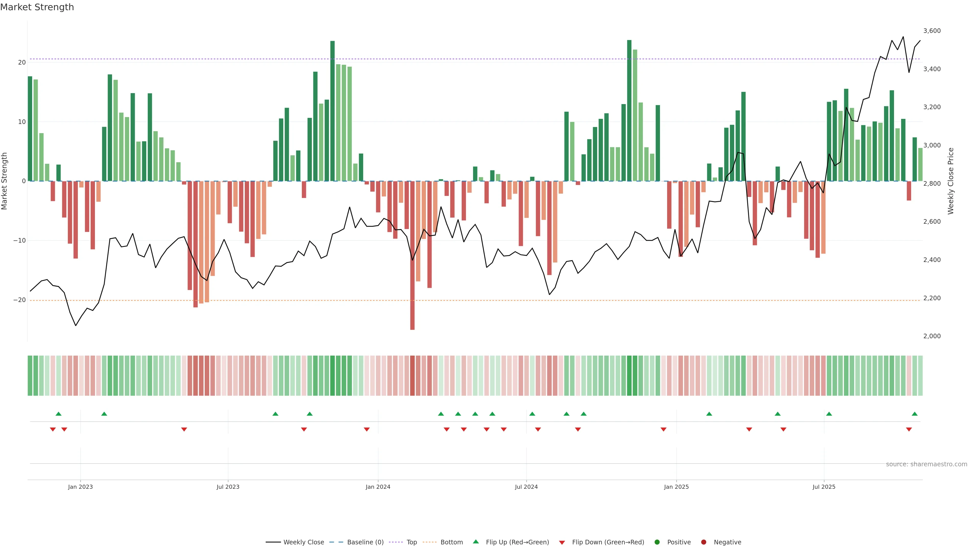Click the leftmost green flip-up triangle marker
980x551 pixels.
(58, 414)
